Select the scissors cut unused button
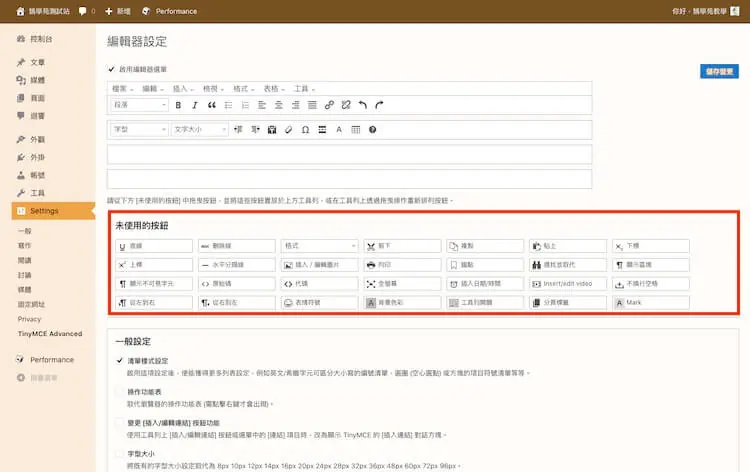 (402, 246)
